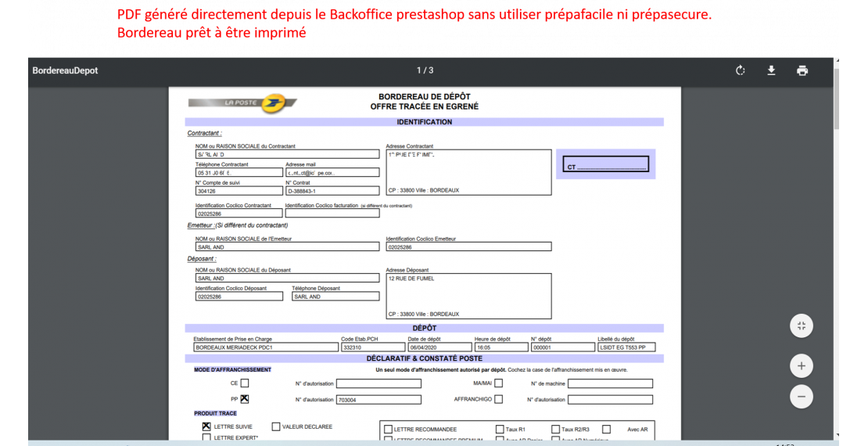
Task: Click the La Poste logo
Action: click(242, 103)
